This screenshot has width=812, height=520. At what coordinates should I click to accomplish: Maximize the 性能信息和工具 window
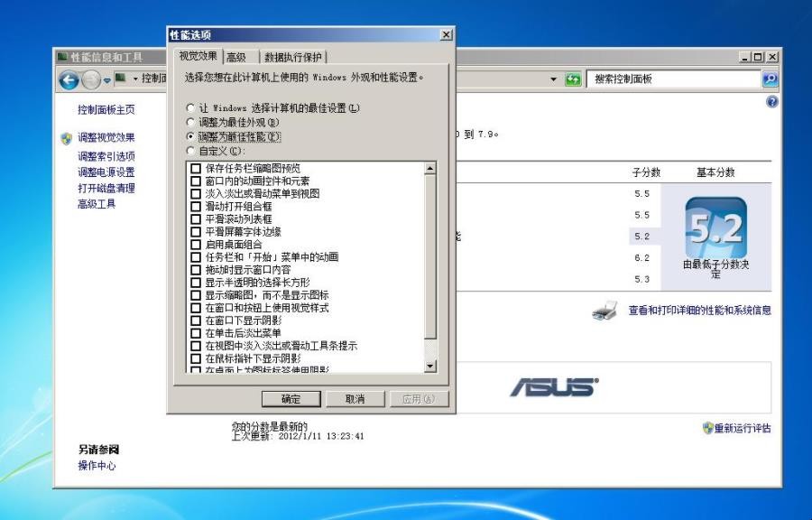point(758,57)
